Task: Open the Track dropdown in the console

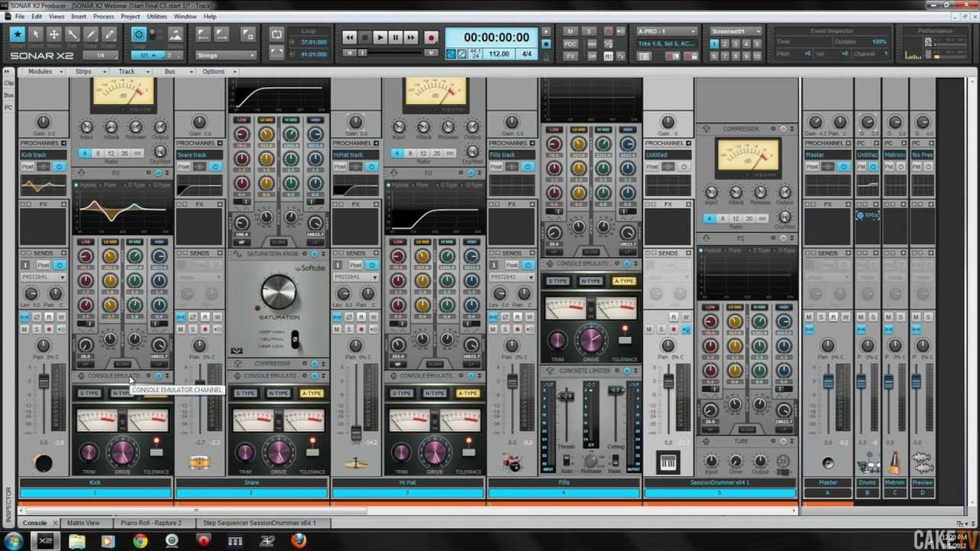Action: point(130,71)
